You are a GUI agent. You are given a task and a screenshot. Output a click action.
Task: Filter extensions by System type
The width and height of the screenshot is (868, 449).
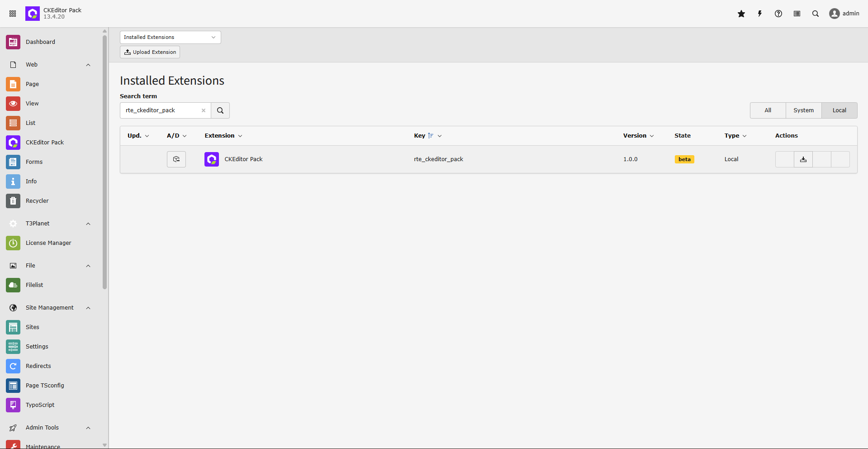pyautogui.click(x=803, y=110)
